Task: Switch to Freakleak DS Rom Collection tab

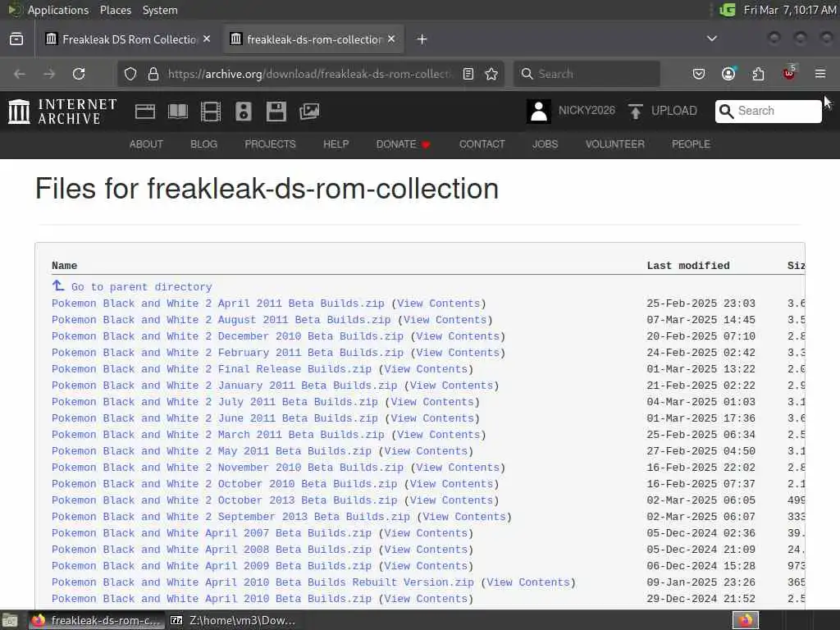Action: tap(128, 39)
